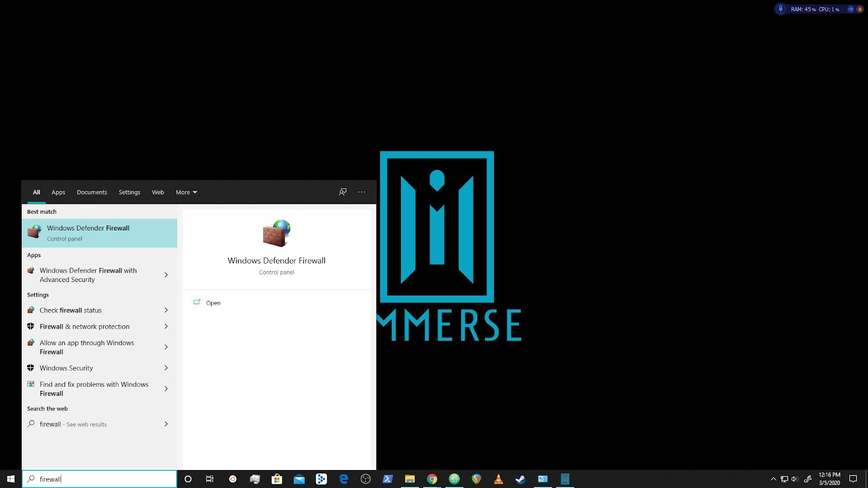This screenshot has width=868, height=488.
Task: Switch to the Settings search tab
Action: pos(129,192)
